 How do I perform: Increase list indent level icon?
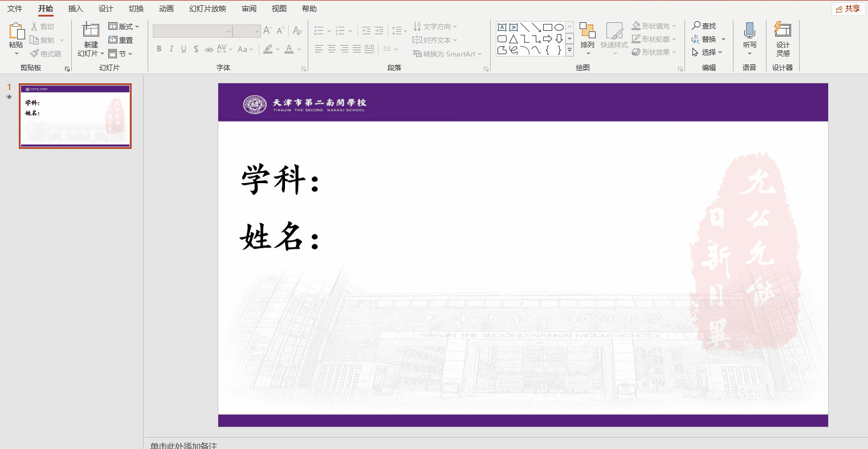379,31
